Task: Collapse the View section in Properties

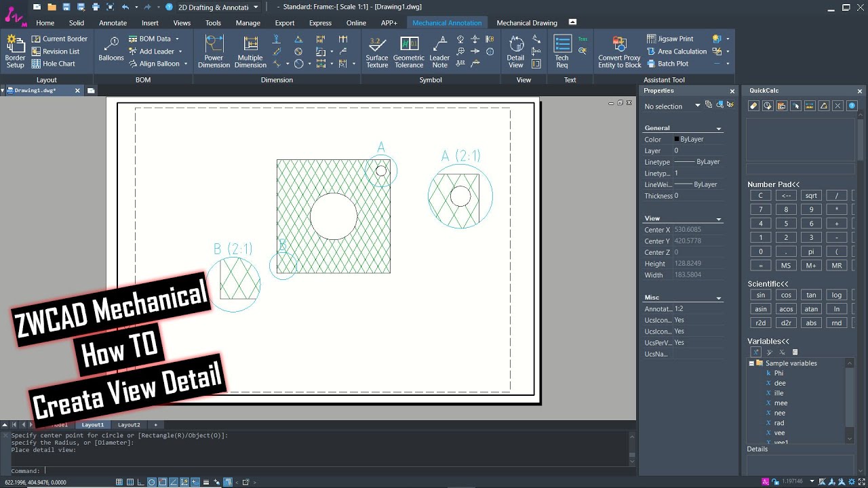Action: pyautogui.click(x=719, y=219)
